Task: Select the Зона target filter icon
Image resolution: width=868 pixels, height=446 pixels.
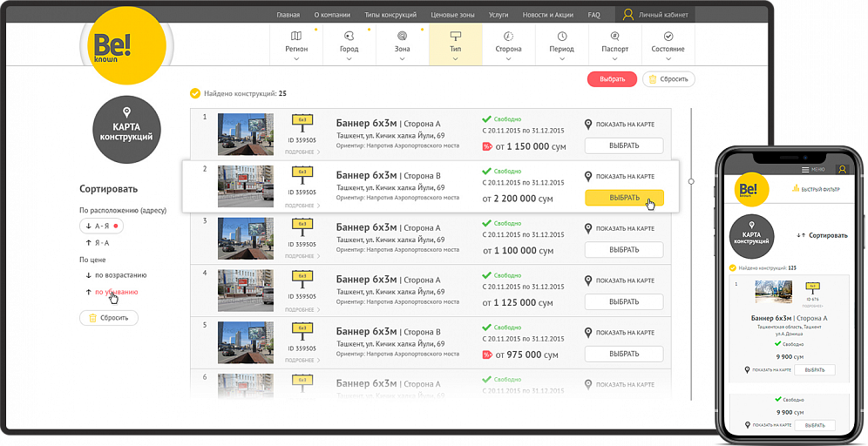Action: [x=403, y=36]
